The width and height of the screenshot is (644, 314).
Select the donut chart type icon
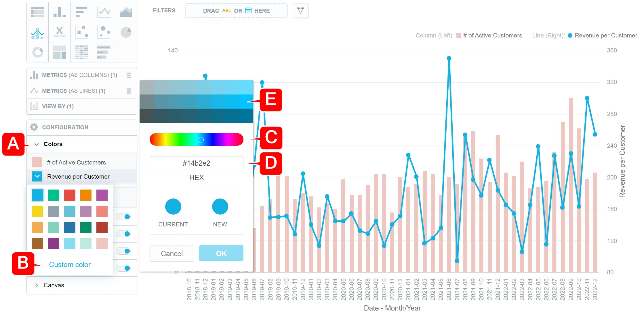pos(37,52)
